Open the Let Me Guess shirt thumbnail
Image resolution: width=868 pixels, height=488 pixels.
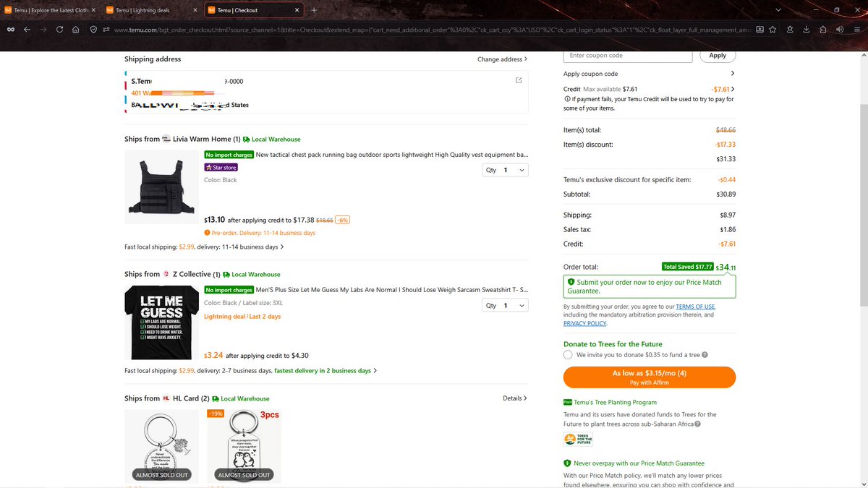tap(161, 323)
